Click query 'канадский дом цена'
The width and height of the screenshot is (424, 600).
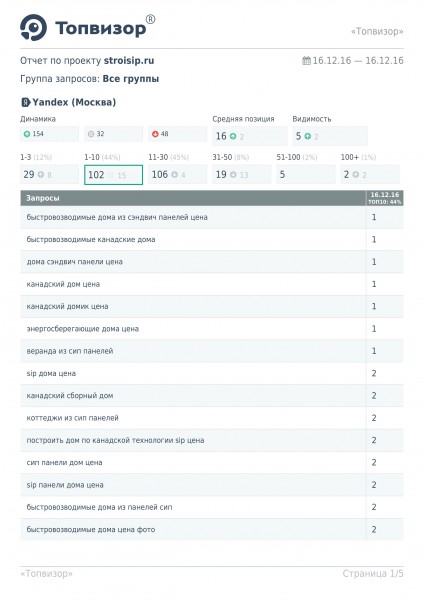pyautogui.click(x=63, y=284)
